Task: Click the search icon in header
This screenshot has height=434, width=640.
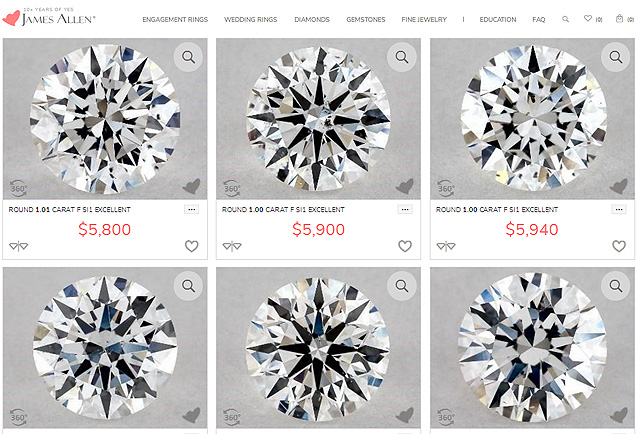Action: tap(566, 19)
